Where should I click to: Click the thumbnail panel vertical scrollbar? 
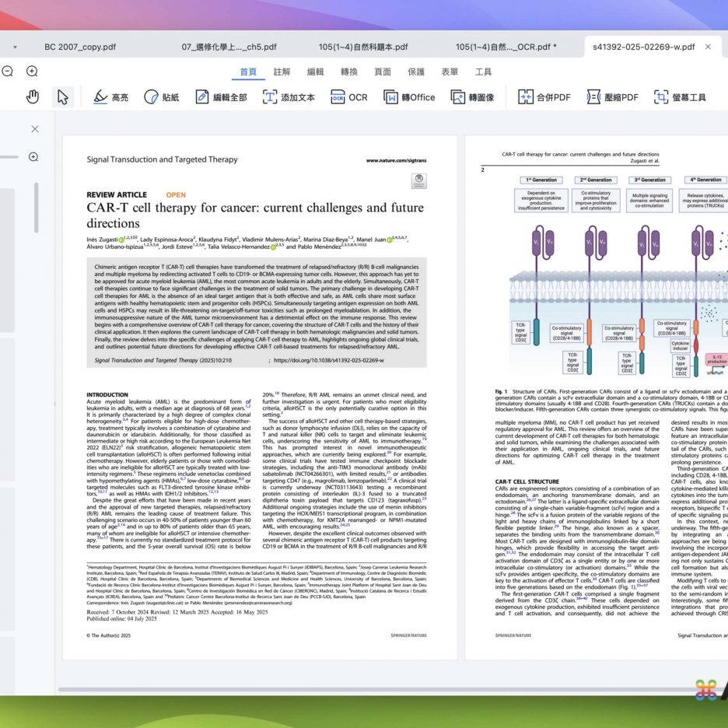point(35,207)
